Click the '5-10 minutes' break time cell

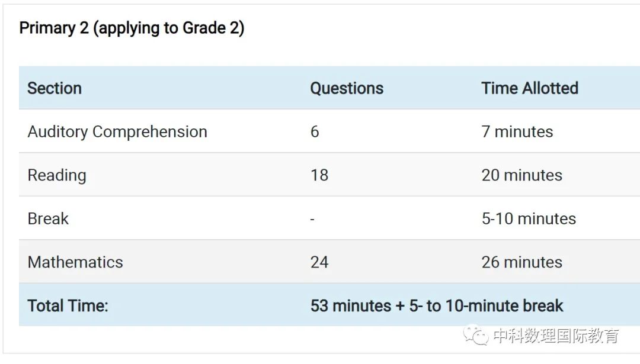coord(529,219)
